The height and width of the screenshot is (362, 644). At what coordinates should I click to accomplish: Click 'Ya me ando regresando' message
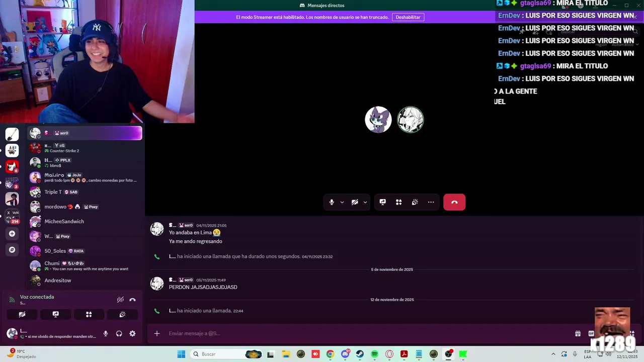195,241
